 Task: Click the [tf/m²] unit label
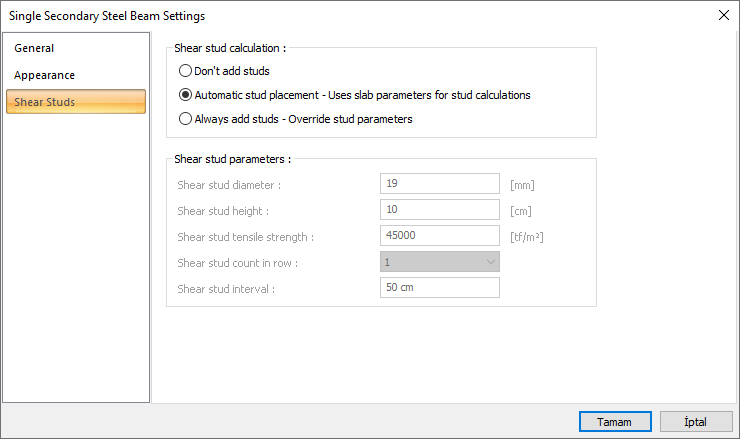pos(527,237)
